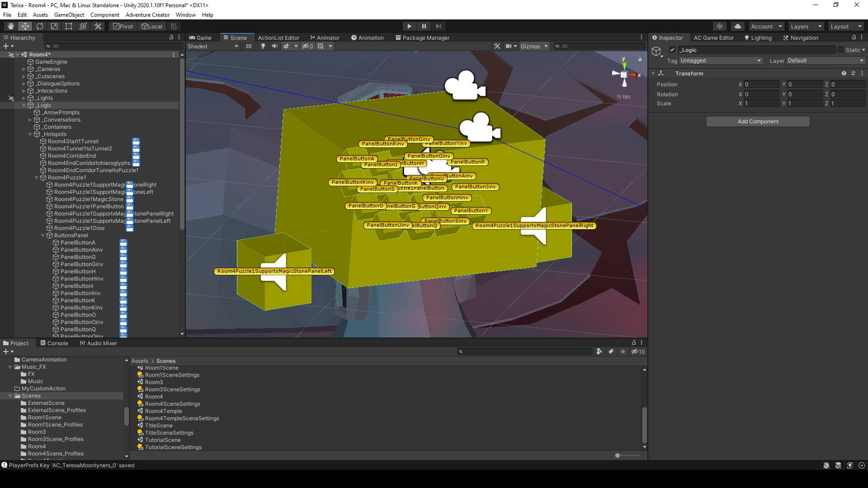Open the Account dropdown
This screenshot has height=488, width=868.
(x=766, y=26)
